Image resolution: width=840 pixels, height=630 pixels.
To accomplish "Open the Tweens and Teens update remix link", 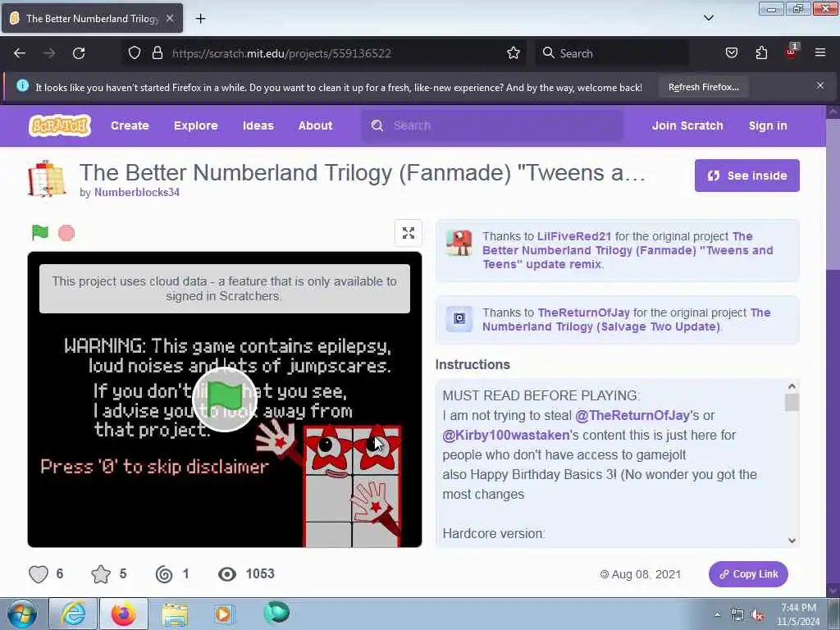I will (628, 250).
